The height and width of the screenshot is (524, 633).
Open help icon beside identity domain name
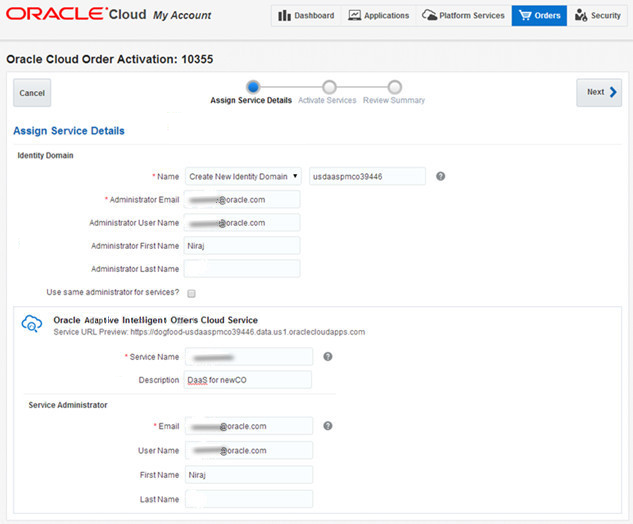point(441,176)
